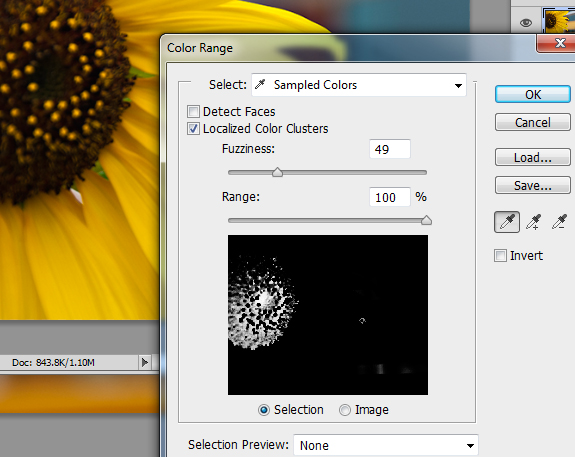Enable the Detect Faces checkbox
This screenshot has width=575, height=457.
click(x=193, y=111)
